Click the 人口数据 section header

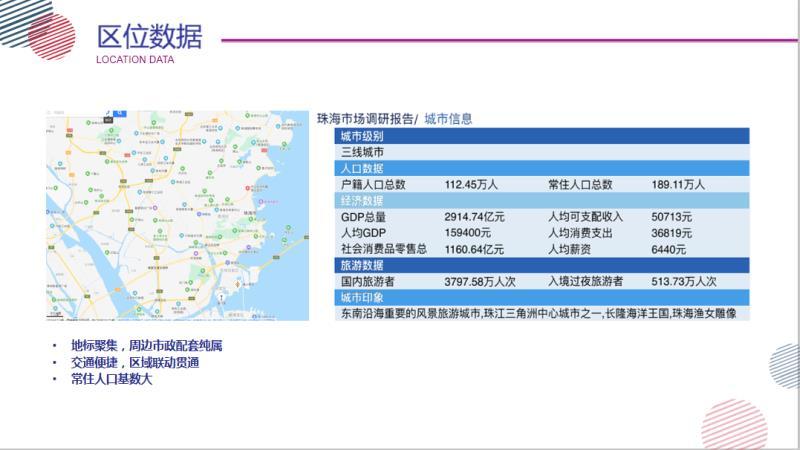coord(361,168)
